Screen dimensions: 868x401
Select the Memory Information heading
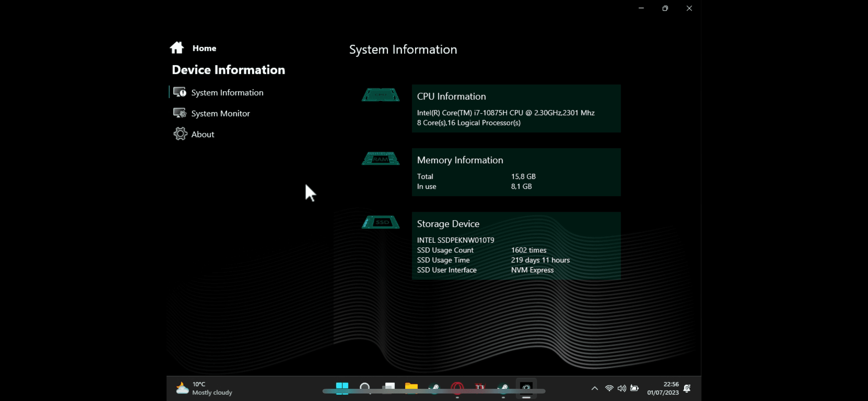[x=460, y=160]
